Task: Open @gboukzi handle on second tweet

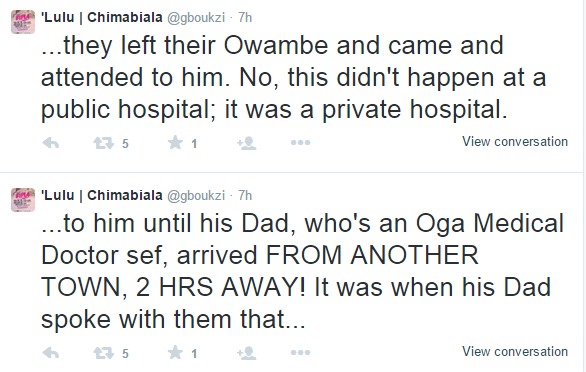Action: (196, 196)
